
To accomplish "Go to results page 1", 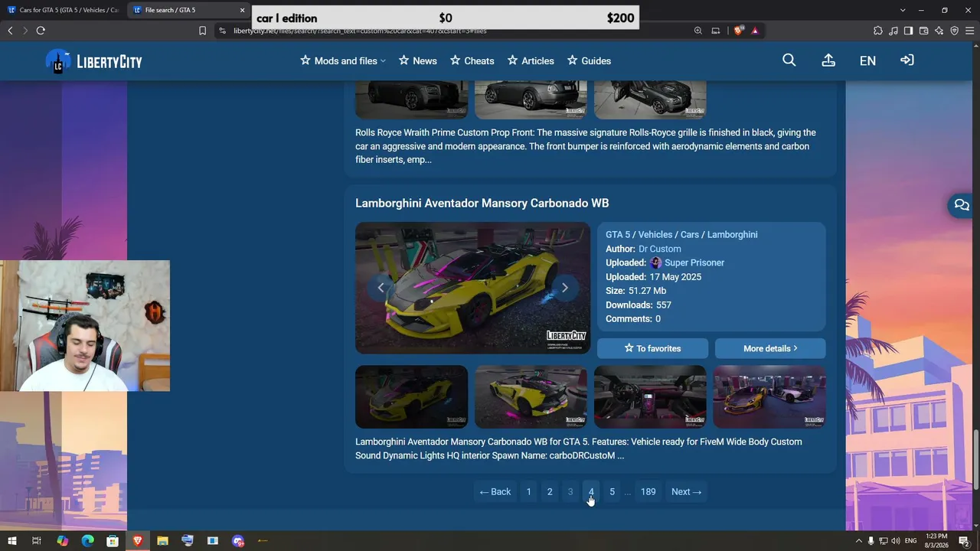I will click(x=528, y=492).
